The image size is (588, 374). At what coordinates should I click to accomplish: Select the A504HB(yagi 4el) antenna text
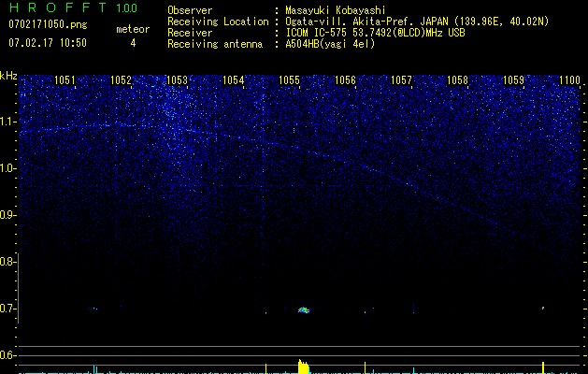click(x=330, y=44)
